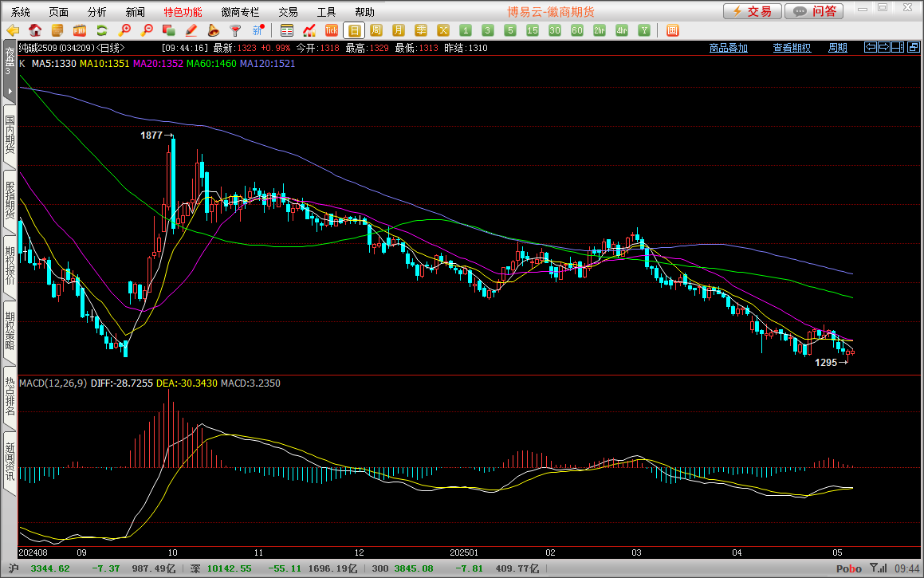Click the MACD(12,26,9) indicator label
924x578 pixels.
click(53, 383)
